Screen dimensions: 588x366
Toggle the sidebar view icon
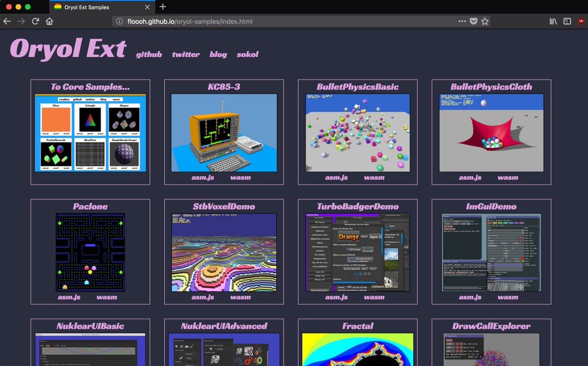567,22
